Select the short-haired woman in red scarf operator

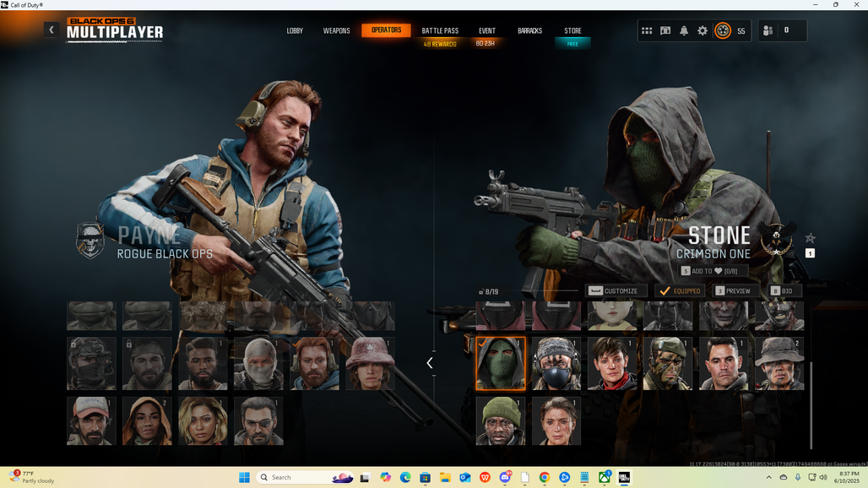coord(612,364)
